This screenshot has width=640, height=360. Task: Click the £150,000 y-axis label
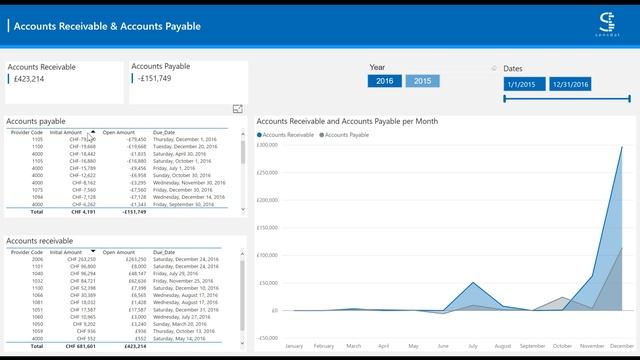pos(267,227)
